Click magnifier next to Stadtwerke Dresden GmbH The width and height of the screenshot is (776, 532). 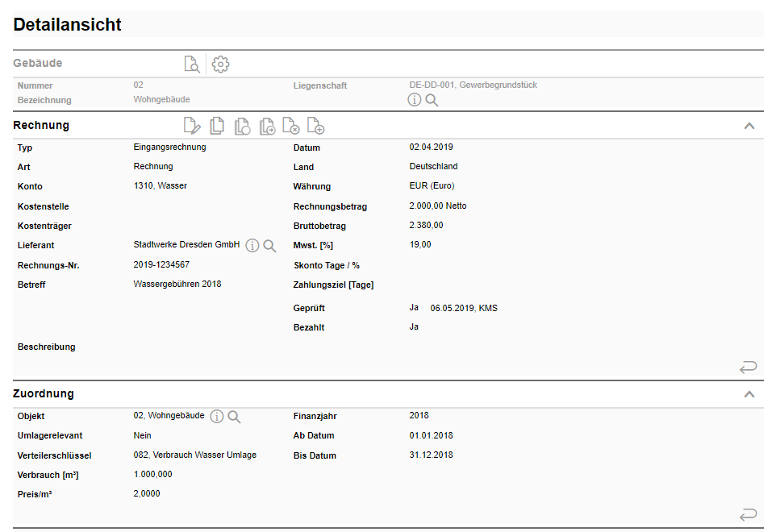tap(269, 246)
